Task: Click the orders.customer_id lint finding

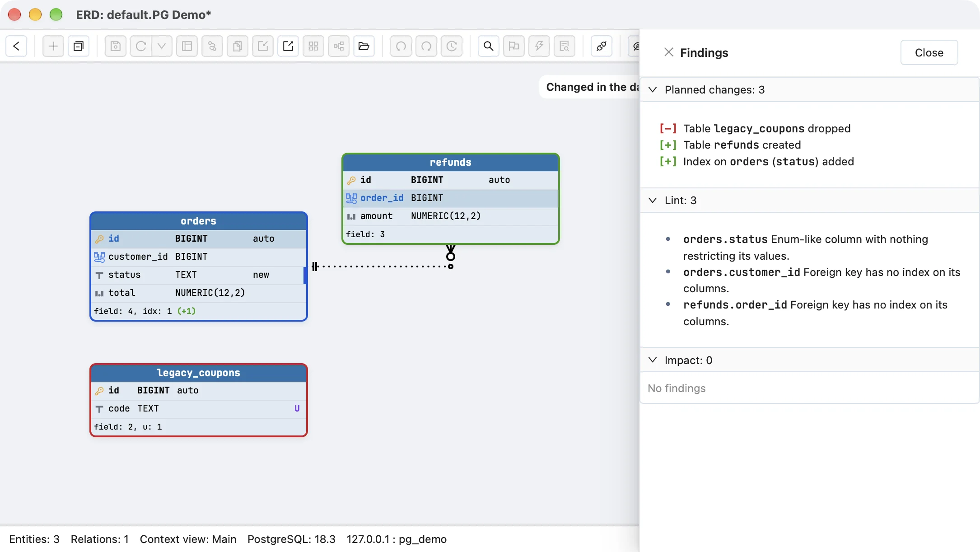Action: 821,280
